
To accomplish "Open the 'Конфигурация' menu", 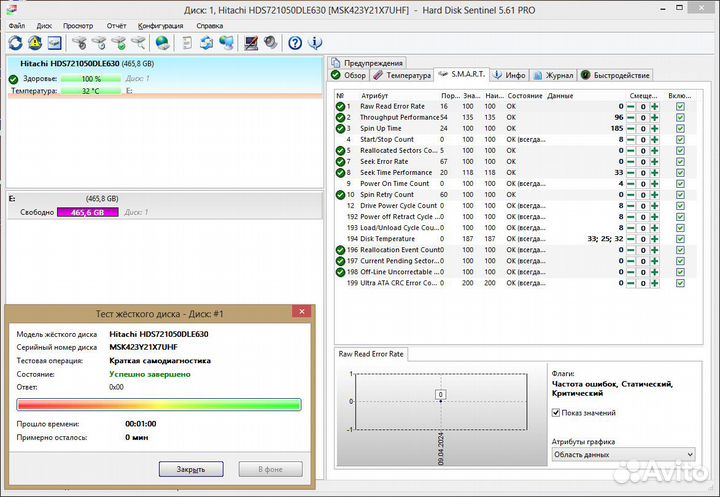I will [x=160, y=24].
